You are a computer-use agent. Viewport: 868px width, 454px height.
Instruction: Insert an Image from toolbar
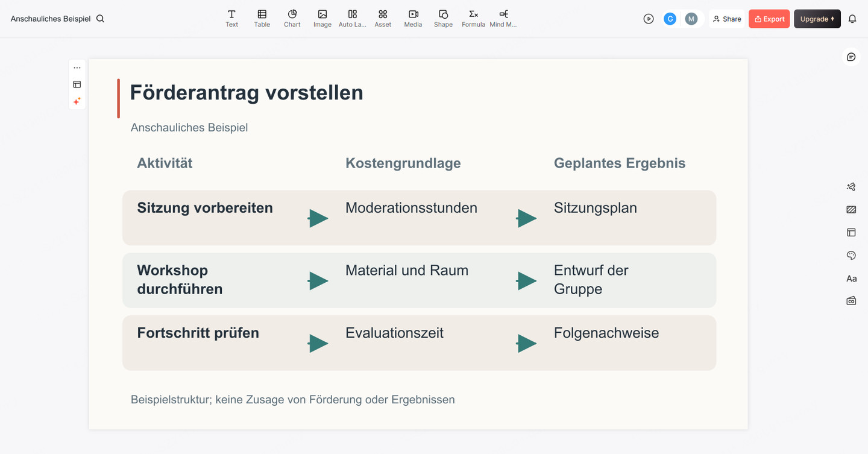click(x=322, y=19)
